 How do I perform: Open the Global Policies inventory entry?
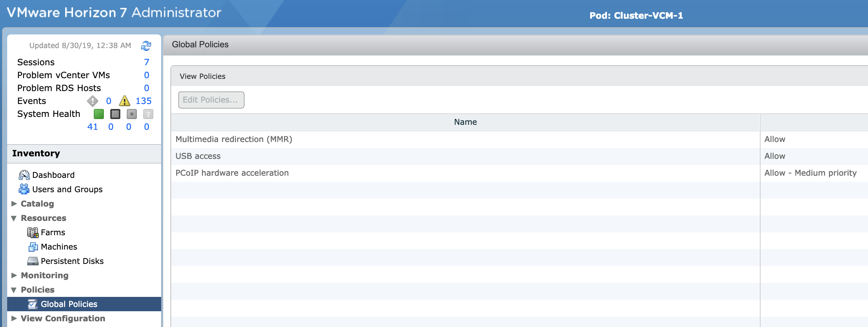click(69, 304)
